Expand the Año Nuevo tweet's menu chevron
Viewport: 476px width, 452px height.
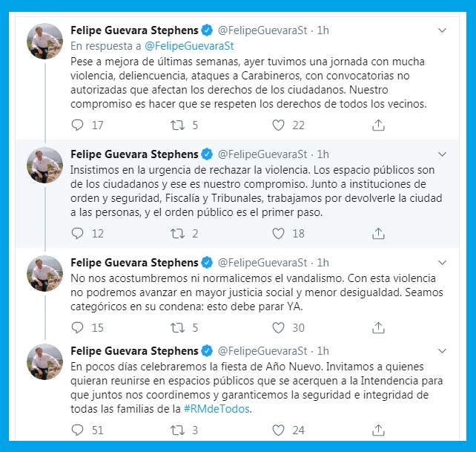tap(443, 350)
